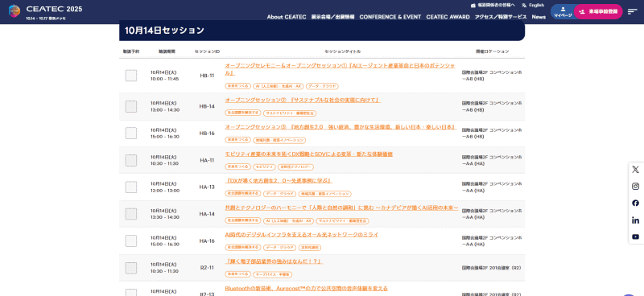Click the press icon beside 報道関係者の皆様へ
Image resolution: width=644 pixels, height=296 pixels.
(473, 6)
